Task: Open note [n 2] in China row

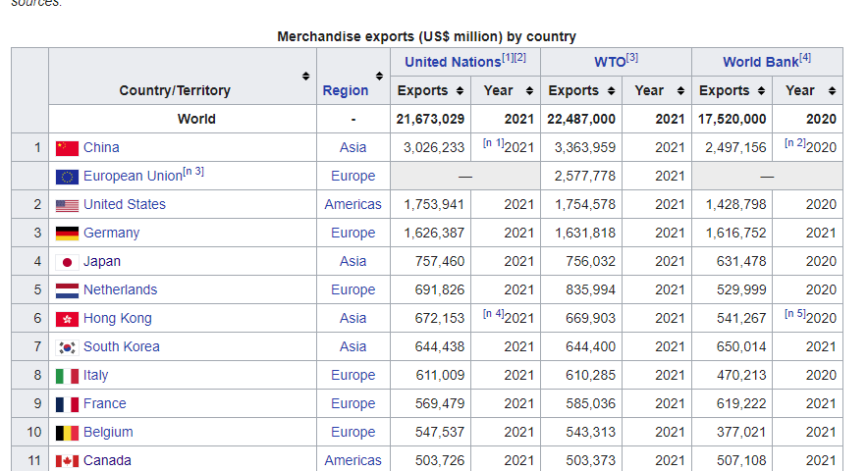Action: click(x=795, y=143)
